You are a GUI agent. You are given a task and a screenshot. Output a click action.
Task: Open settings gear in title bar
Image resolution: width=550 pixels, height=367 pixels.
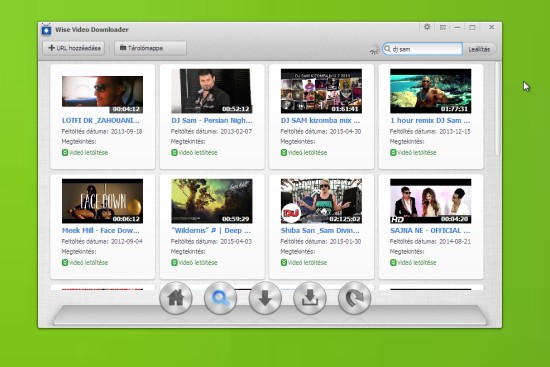click(427, 27)
